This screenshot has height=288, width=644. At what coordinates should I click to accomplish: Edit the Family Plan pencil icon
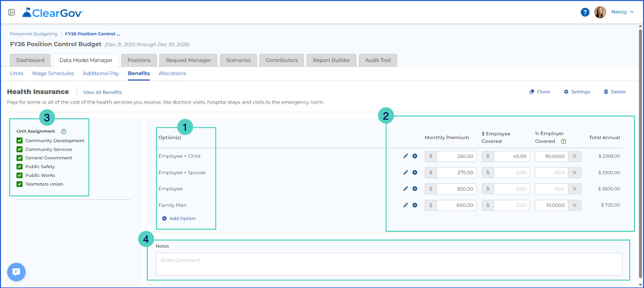tap(405, 205)
